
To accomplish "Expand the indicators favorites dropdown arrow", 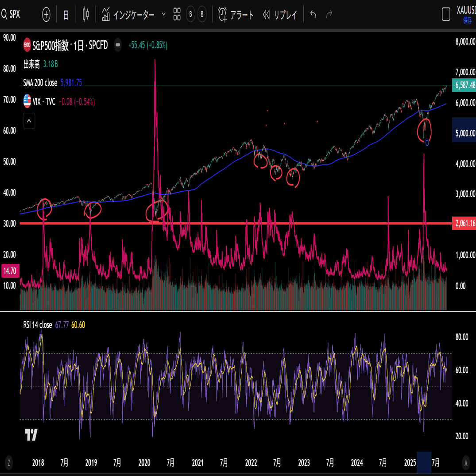I will point(164,14).
